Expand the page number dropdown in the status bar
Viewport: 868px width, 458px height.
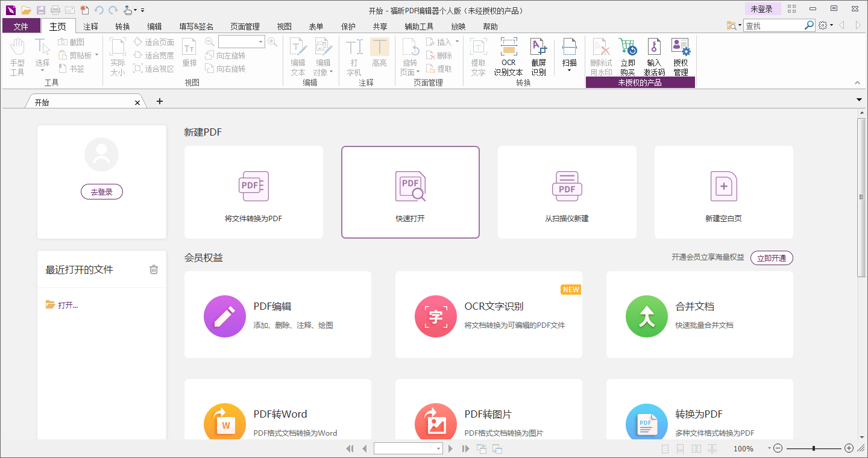(439, 448)
